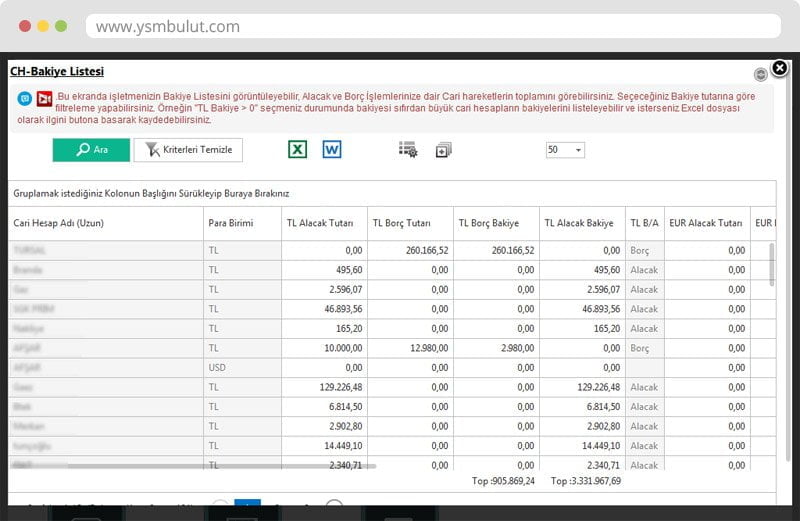Screen dimensions: 800x521
Task: Click the add-window icon beside grid settings
Action: pyautogui.click(x=444, y=150)
